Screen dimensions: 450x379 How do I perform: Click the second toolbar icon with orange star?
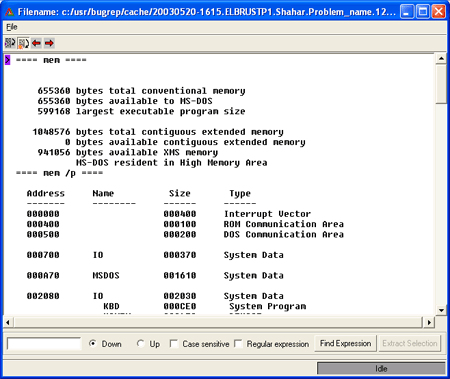point(23,43)
